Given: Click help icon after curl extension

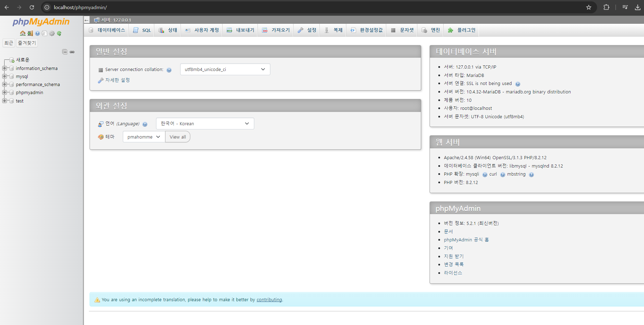Looking at the screenshot, I should [503, 175].
